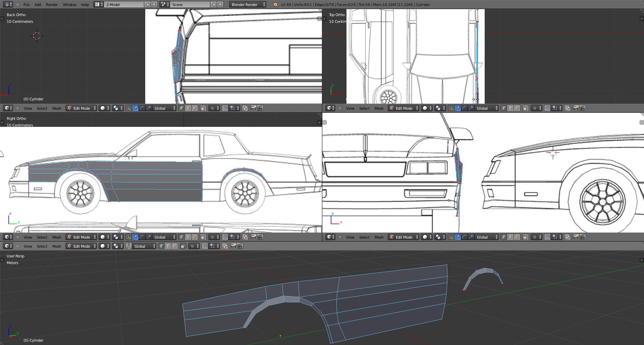Open Select menu in Top Ortho header
The height and width of the screenshot is (345, 644).
pyautogui.click(x=364, y=108)
